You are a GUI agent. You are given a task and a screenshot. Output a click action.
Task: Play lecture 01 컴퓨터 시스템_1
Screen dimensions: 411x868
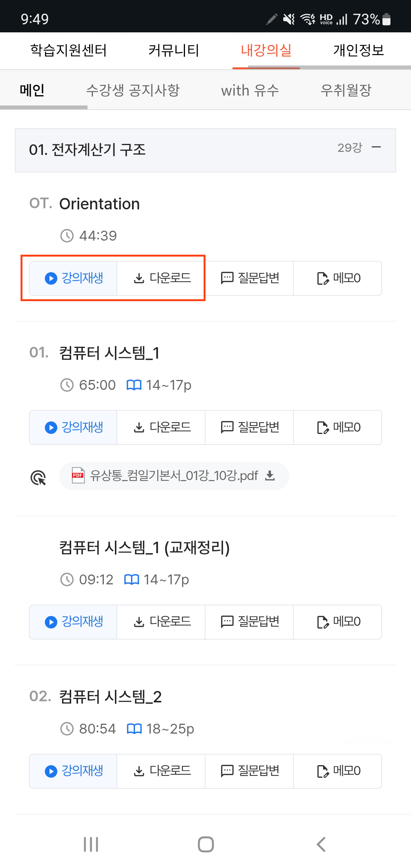(x=73, y=428)
